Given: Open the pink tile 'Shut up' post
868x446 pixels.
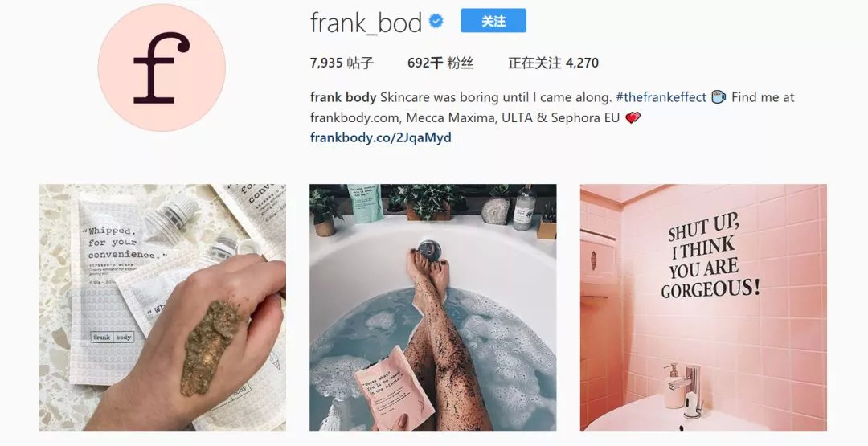Looking at the screenshot, I should click(703, 307).
